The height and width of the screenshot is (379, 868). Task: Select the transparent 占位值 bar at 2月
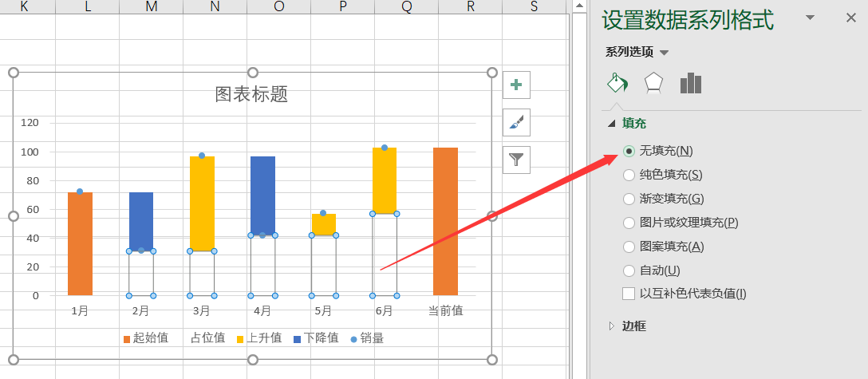(x=141, y=274)
